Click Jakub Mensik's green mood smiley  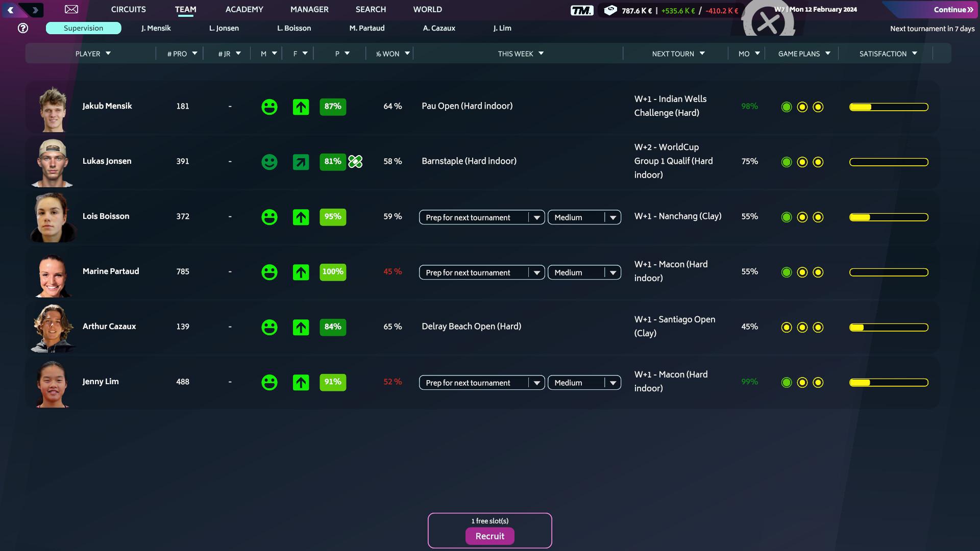tap(269, 107)
